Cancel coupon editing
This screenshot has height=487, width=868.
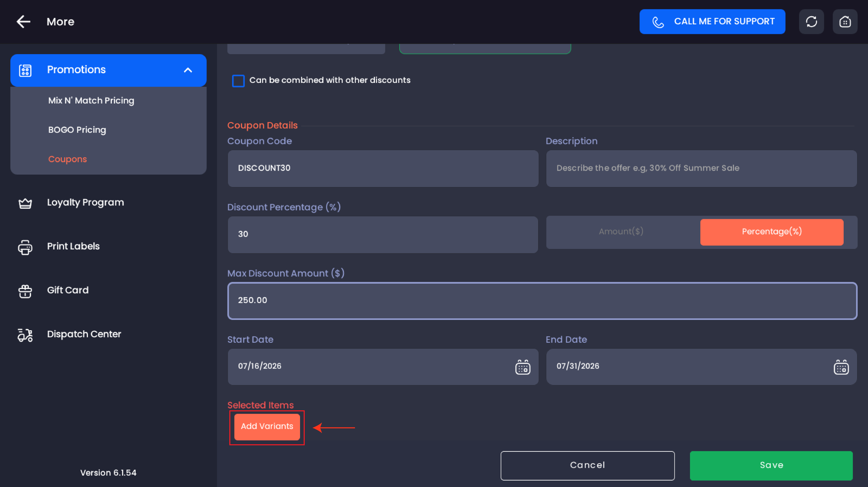587,465
